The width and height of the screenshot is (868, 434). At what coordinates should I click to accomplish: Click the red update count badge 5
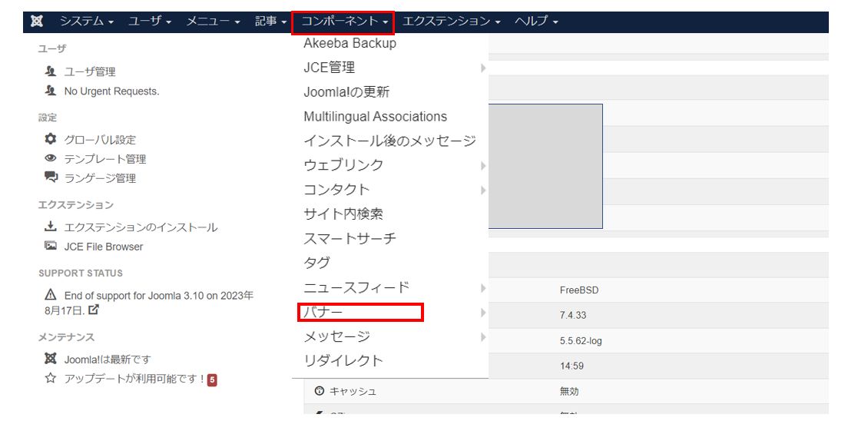[212, 379]
